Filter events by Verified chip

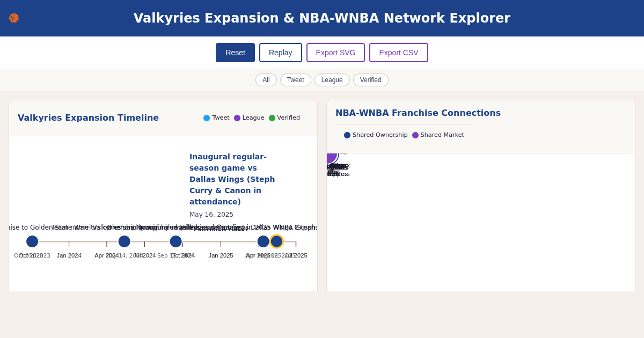(x=371, y=80)
